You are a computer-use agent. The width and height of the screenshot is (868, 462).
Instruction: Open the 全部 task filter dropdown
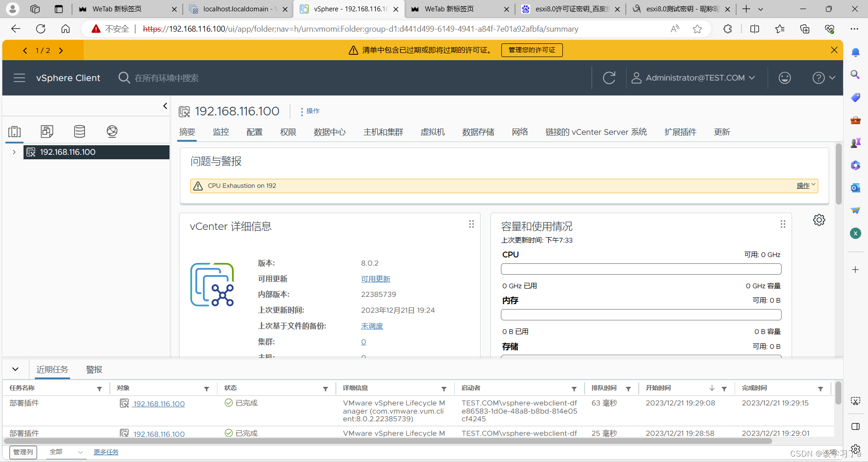66,452
